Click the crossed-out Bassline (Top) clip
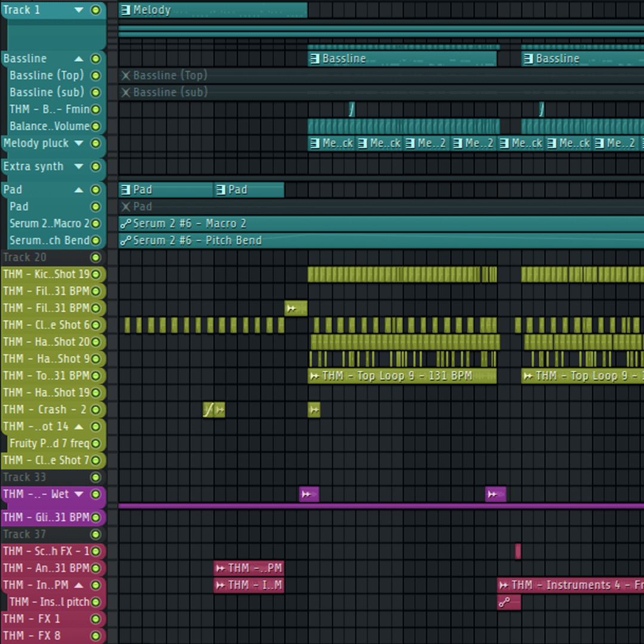644x644 pixels. [x=166, y=75]
